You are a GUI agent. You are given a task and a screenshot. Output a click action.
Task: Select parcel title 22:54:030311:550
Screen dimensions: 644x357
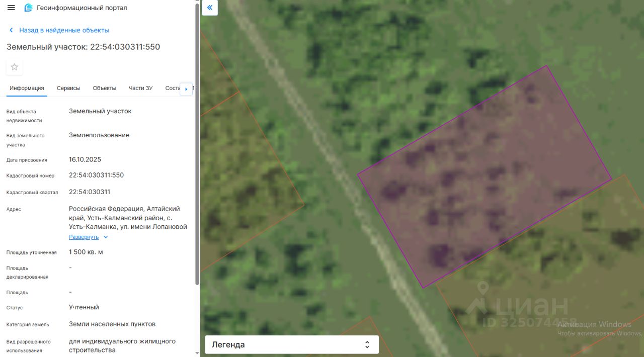(83, 47)
